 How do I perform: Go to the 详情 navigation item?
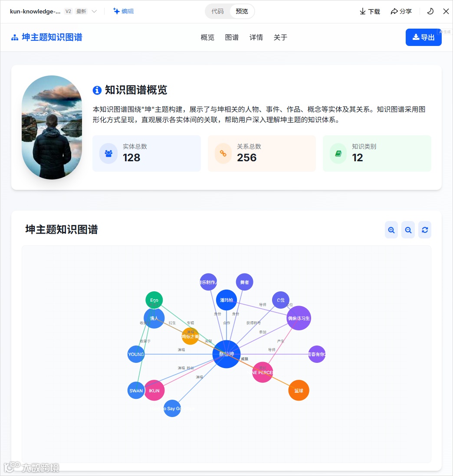click(256, 37)
